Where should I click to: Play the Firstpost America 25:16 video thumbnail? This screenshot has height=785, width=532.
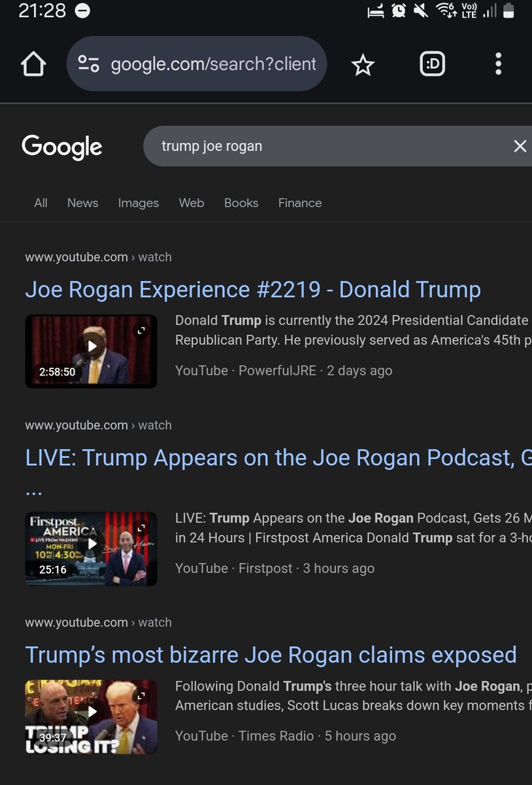coord(91,548)
